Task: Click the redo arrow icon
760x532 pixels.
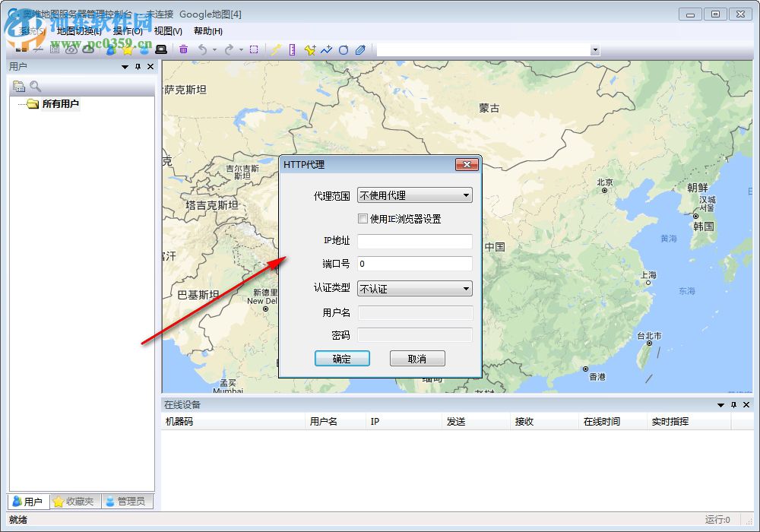Action: [x=230, y=49]
